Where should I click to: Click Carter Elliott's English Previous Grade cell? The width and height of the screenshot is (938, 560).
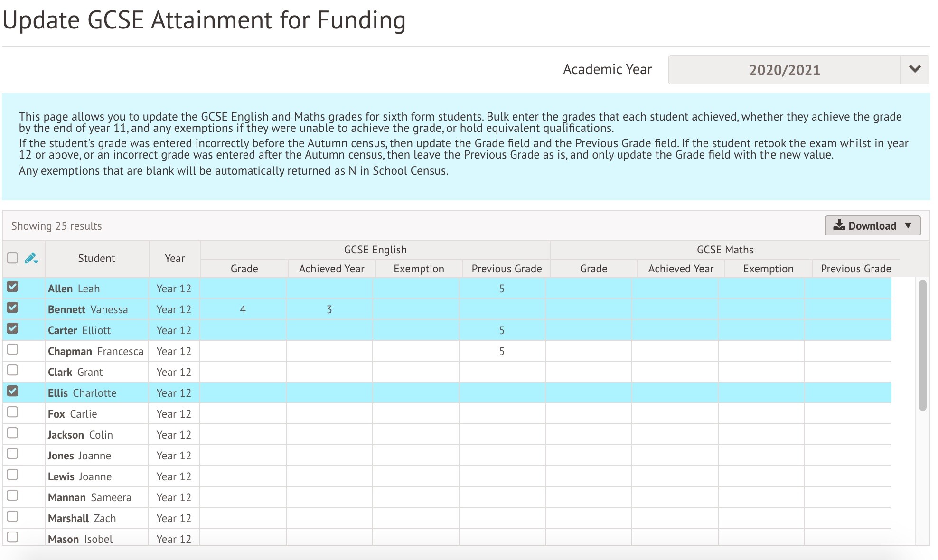[x=502, y=331]
